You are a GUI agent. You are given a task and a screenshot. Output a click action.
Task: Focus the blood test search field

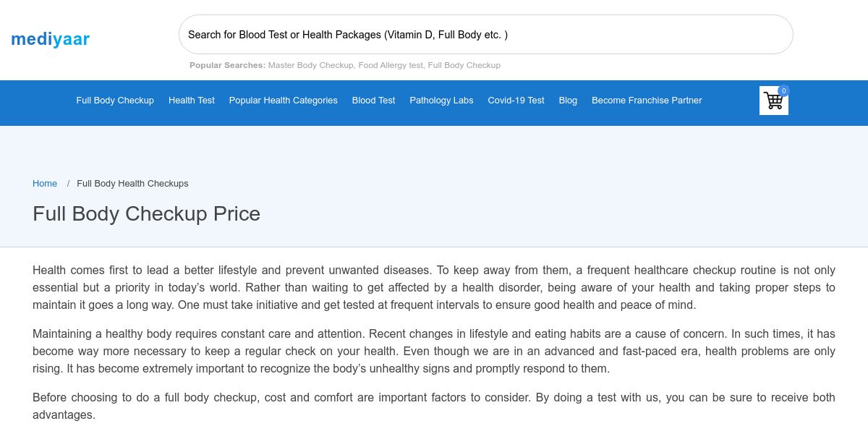[x=485, y=35]
